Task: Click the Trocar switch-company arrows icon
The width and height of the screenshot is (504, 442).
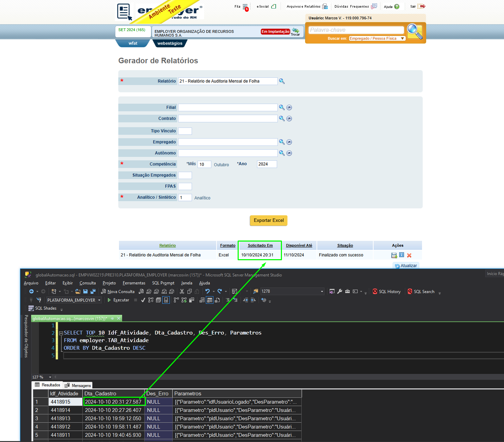Action: pyautogui.click(x=295, y=30)
